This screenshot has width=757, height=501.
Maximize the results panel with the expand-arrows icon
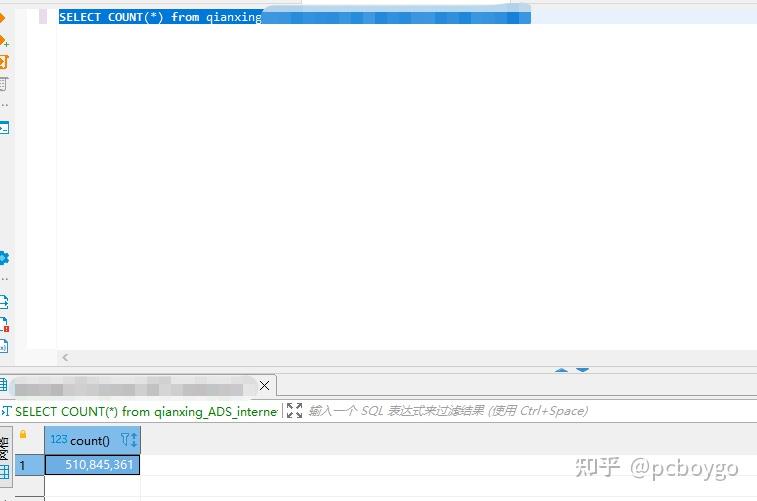(x=294, y=411)
